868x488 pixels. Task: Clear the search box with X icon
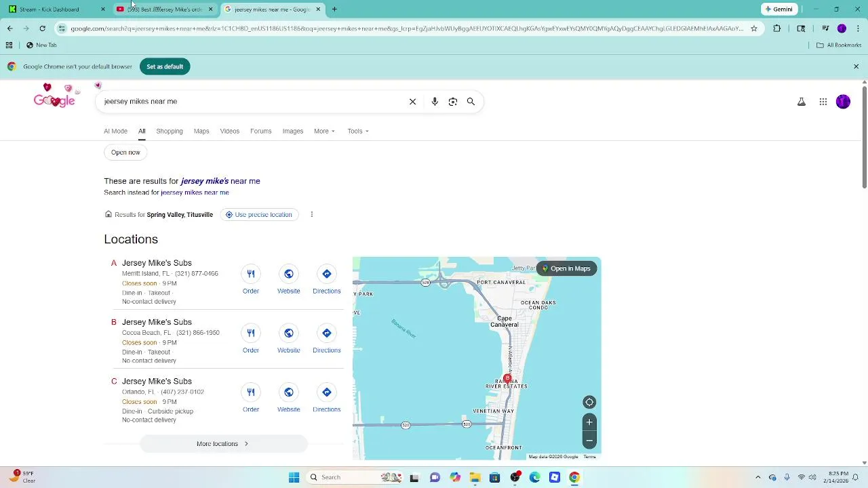pyautogui.click(x=412, y=102)
